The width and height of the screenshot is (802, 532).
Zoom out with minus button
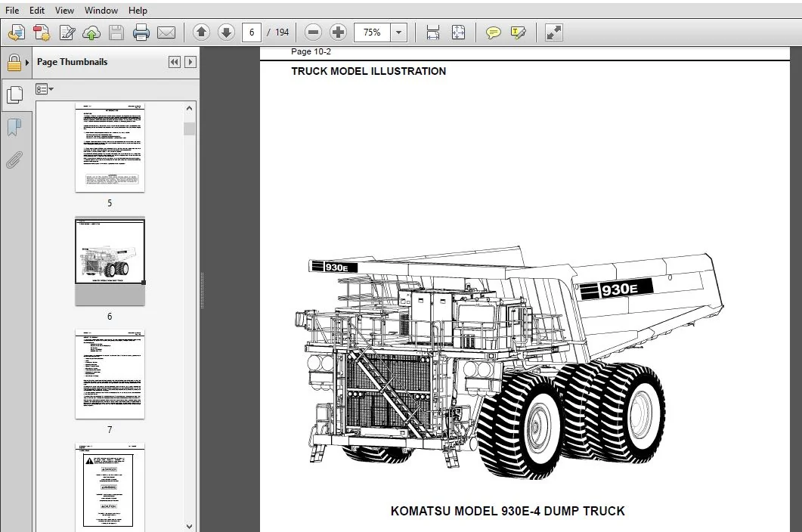coord(313,32)
